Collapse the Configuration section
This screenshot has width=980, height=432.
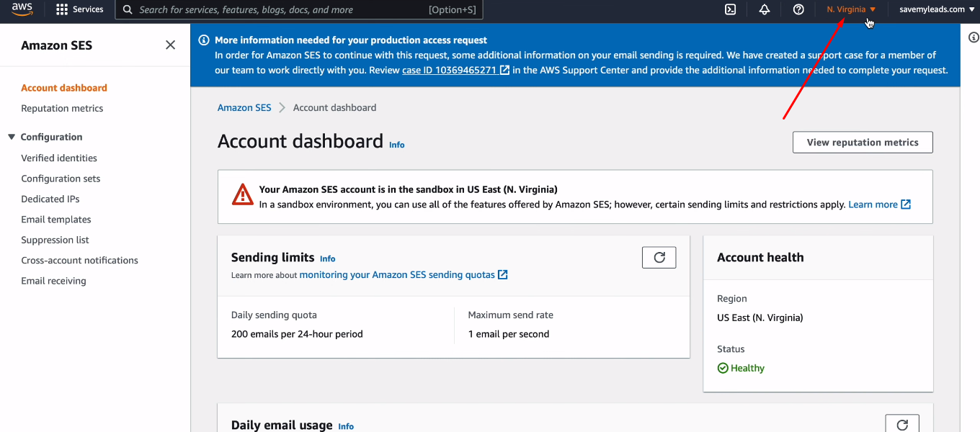coord(12,137)
